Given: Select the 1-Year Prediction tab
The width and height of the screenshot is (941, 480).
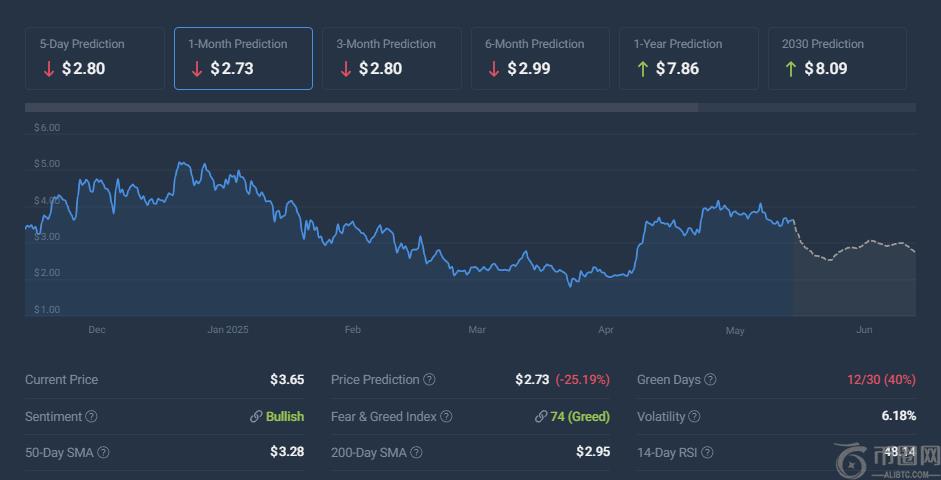Looking at the screenshot, I should [689, 58].
